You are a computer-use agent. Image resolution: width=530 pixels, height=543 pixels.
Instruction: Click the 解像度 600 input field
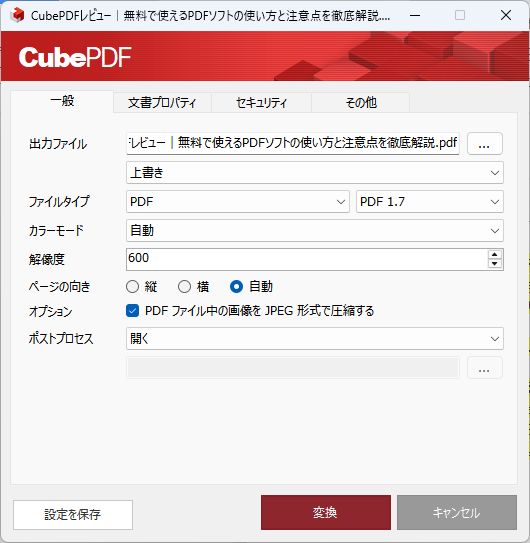coord(307,259)
